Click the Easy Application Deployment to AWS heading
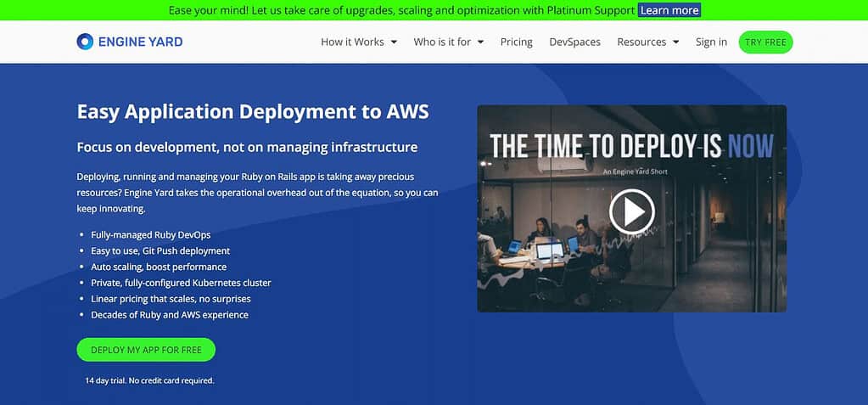The height and width of the screenshot is (405, 868). 253,112
